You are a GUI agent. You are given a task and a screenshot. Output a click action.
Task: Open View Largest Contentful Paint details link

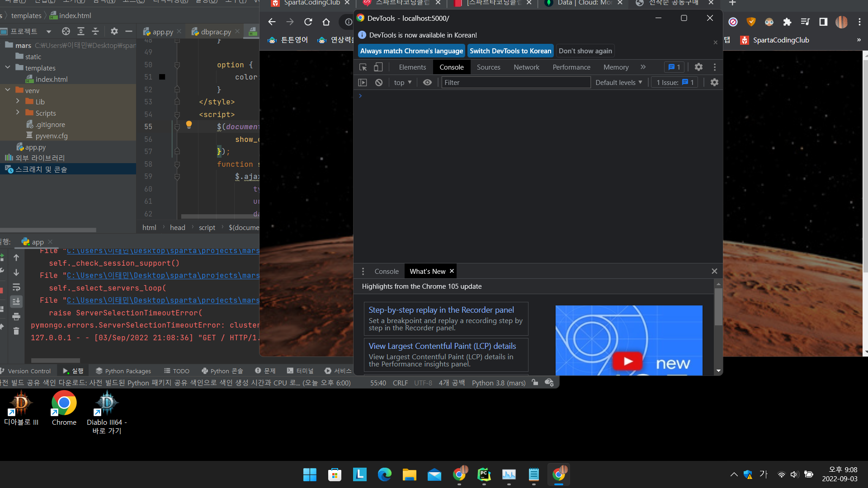coord(442,346)
